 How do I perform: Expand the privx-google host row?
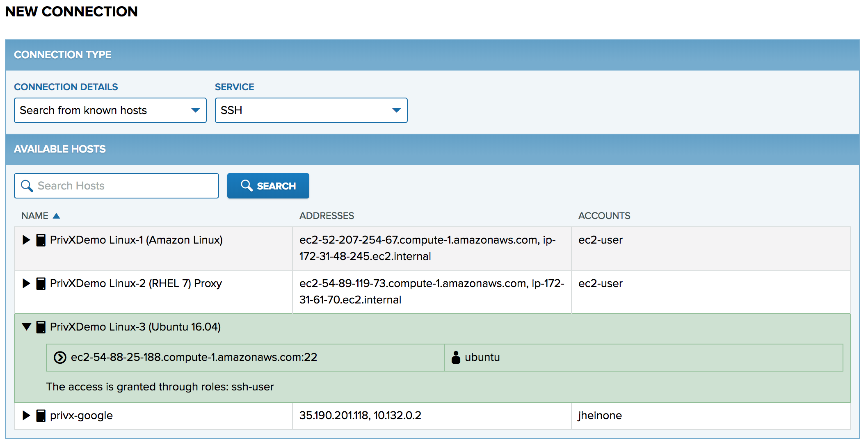click(x=26, y=415)
